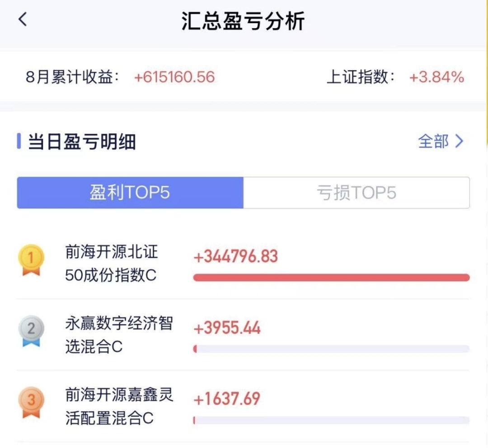View all details via 全部 link

(433, 141)
